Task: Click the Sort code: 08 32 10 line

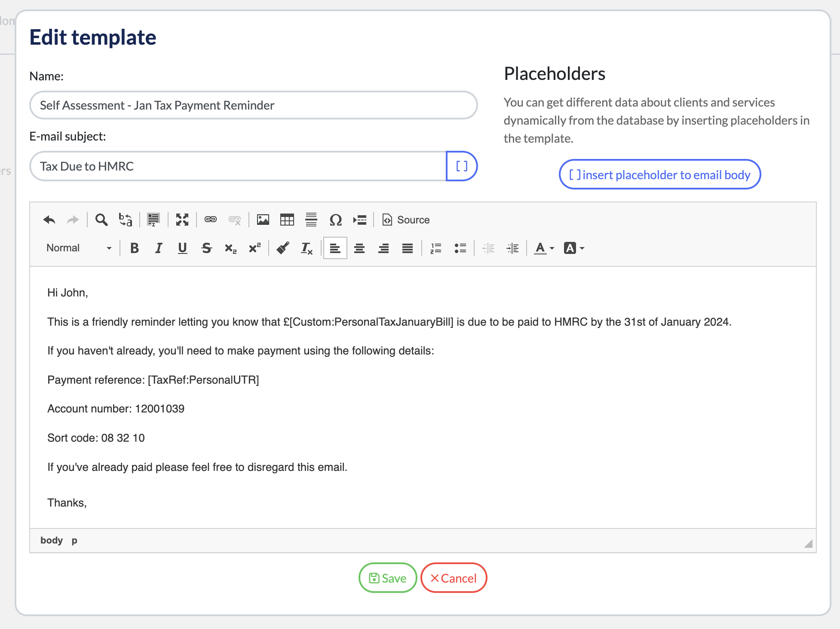Action: [96, 438]
